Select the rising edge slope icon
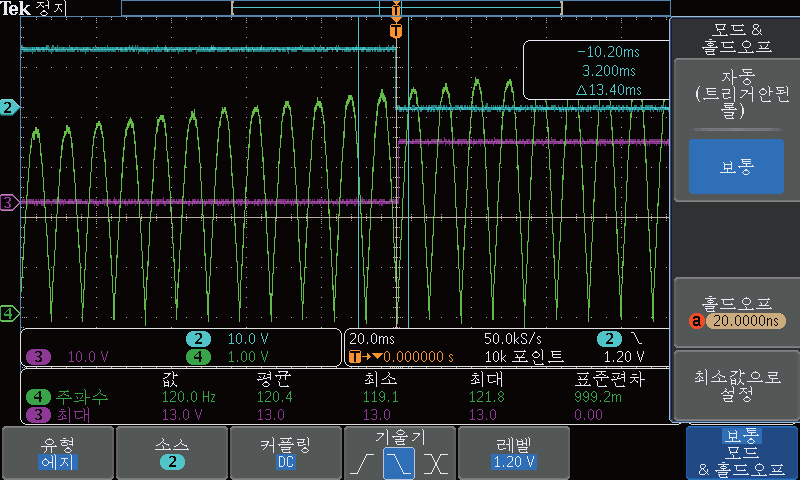Screen dimensions: 800x480 364,463
